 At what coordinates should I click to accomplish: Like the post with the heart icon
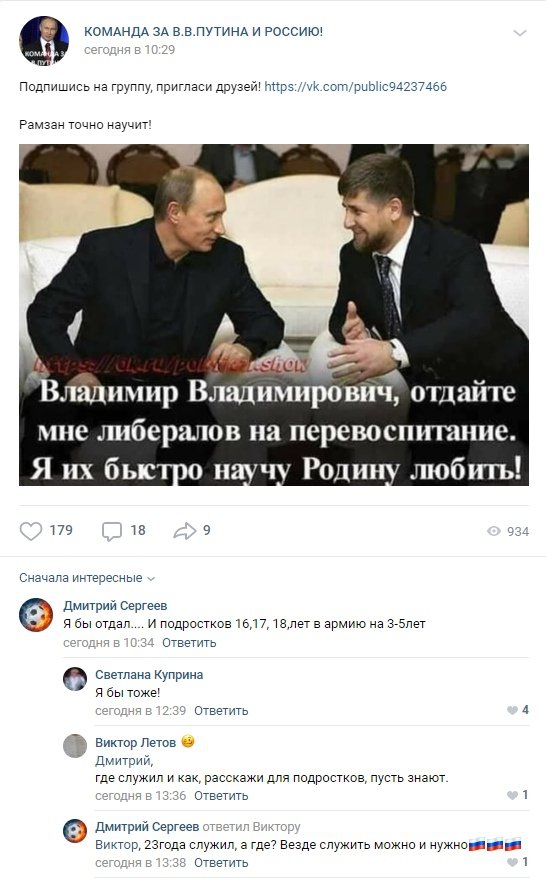[31, 531]
